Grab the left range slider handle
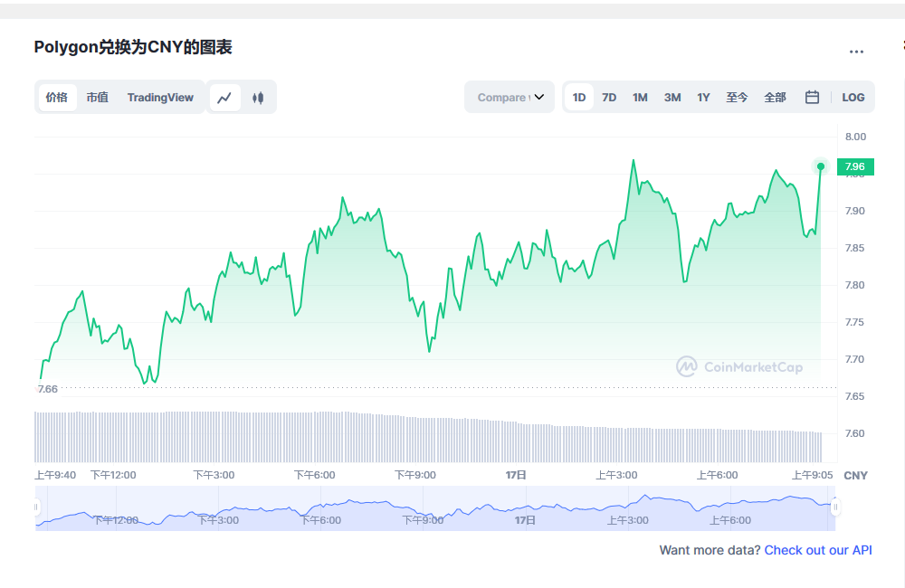Screen dimensions: 905x588 pos(37,507)
